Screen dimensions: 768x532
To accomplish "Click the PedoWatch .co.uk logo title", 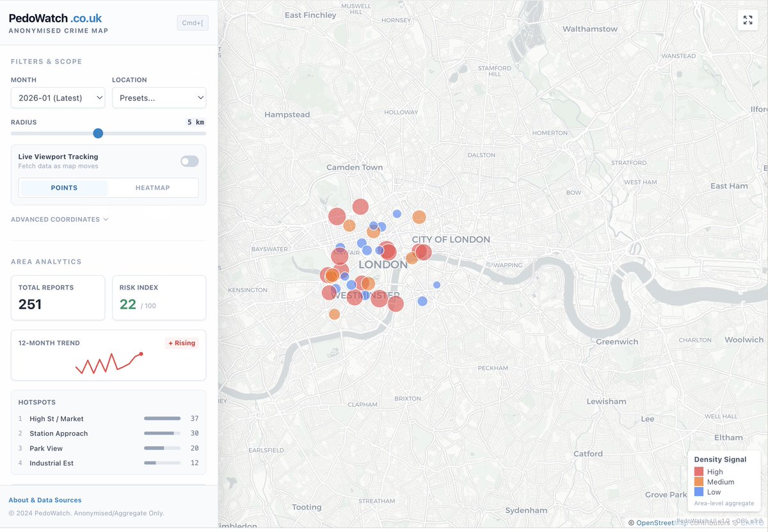I will pos(55,19).
